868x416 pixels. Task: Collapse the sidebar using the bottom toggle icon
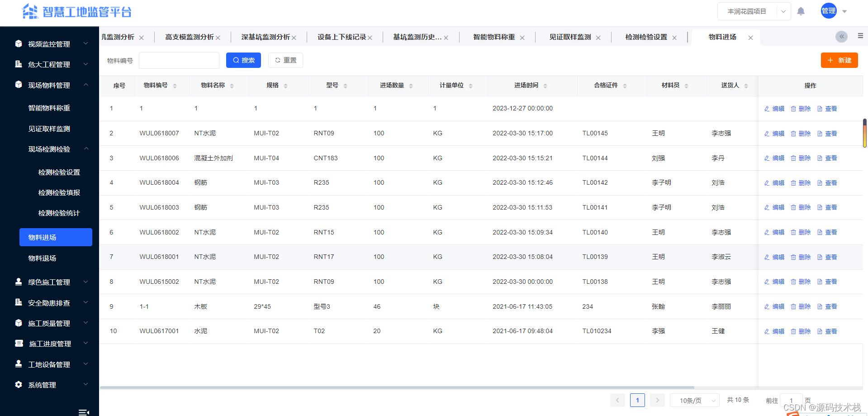(x=84, y=412)
